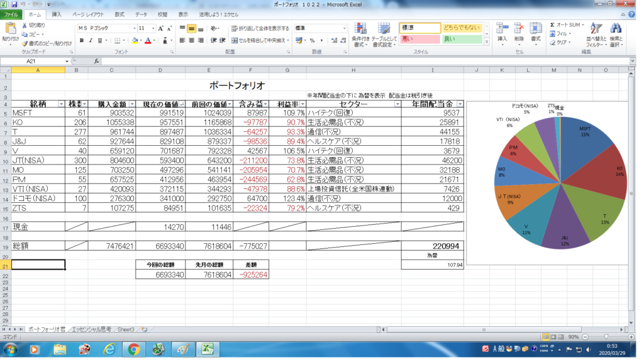Switch to the ページ レイアウト ribbon tab
The width and height of the screenshot is (644, 360).
pyautogui.click(x=88, y=15)
